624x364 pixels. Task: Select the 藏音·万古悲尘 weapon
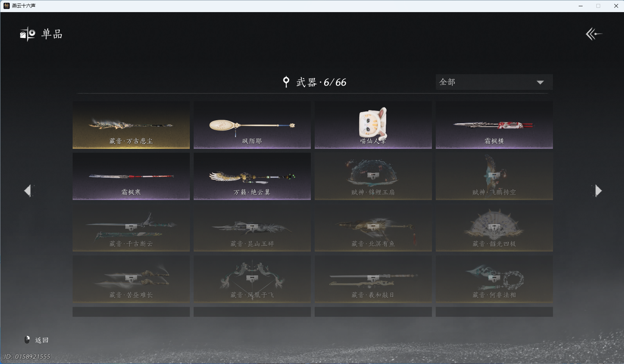[x=131, y=125]
